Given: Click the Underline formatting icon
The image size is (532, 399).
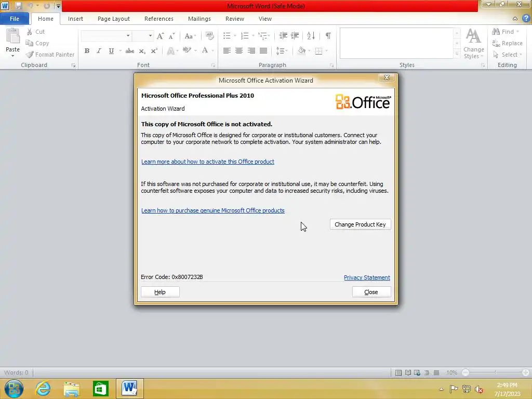Looking at the screenshot, I should (111, 51).
